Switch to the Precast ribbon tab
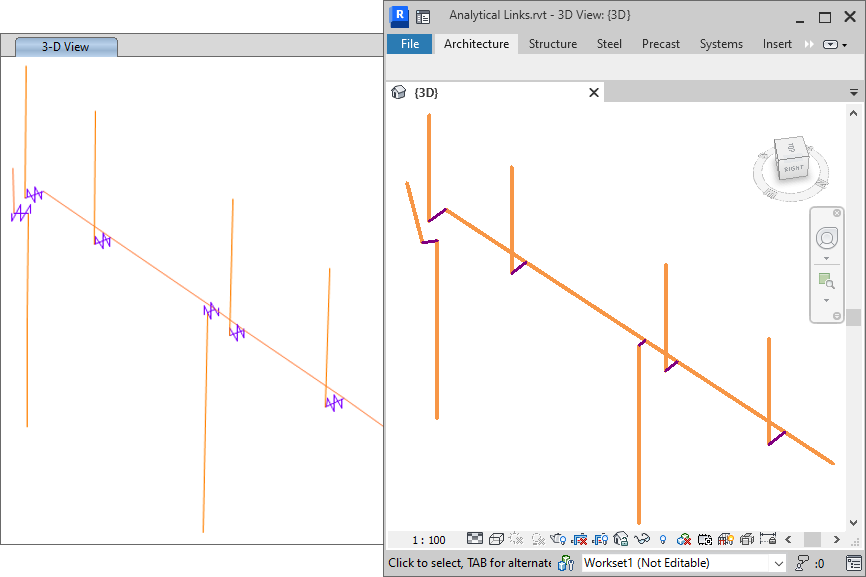This screenshot has height=577, width=866. (660, 44)
